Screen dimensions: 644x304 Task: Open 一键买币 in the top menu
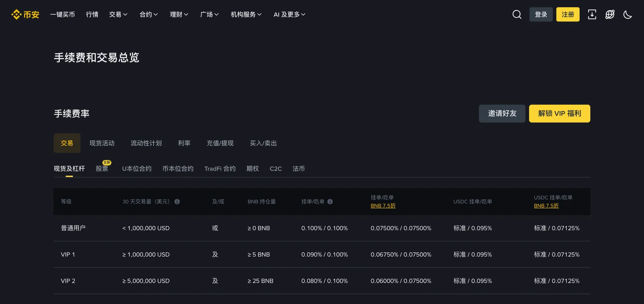pos(62,14)
